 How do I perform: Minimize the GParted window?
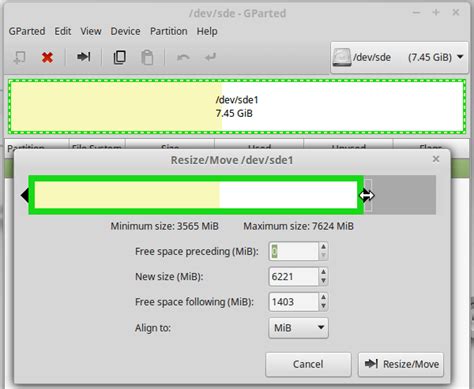pos(416,13)
